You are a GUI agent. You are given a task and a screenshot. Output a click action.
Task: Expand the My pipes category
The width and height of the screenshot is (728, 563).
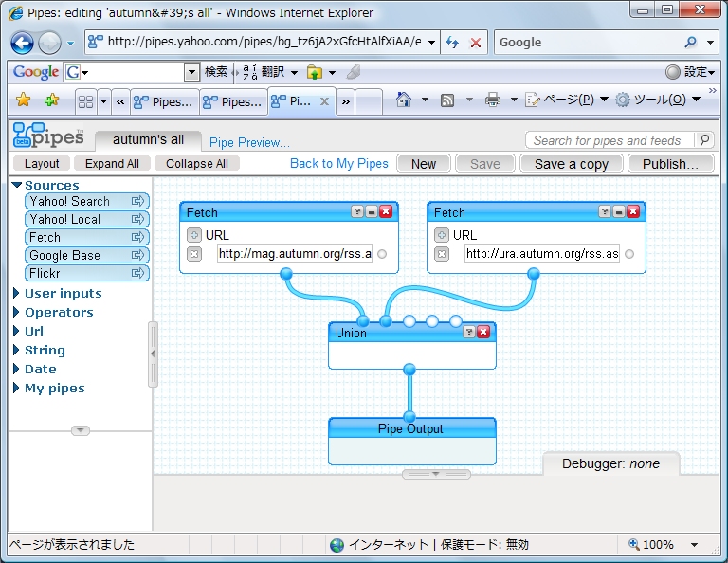click(x=16, y=388)
